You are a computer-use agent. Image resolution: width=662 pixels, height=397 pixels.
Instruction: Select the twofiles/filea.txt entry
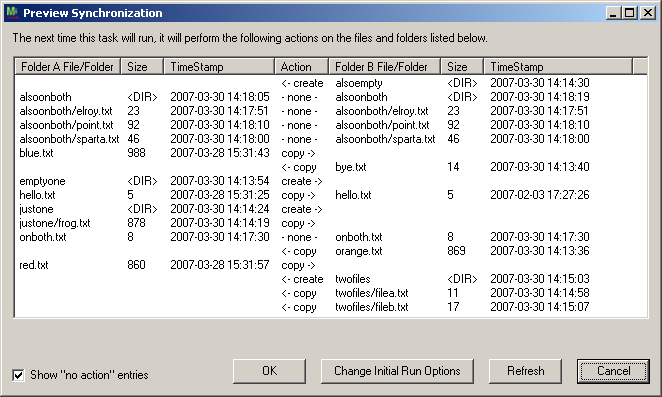tap(372, 293)
